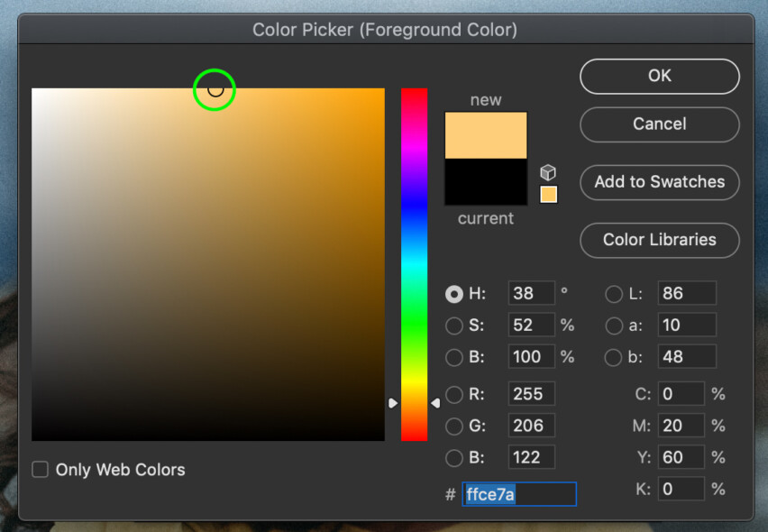Select the a channel radio button
768x532 pixels.
click(x=614, y=326)
